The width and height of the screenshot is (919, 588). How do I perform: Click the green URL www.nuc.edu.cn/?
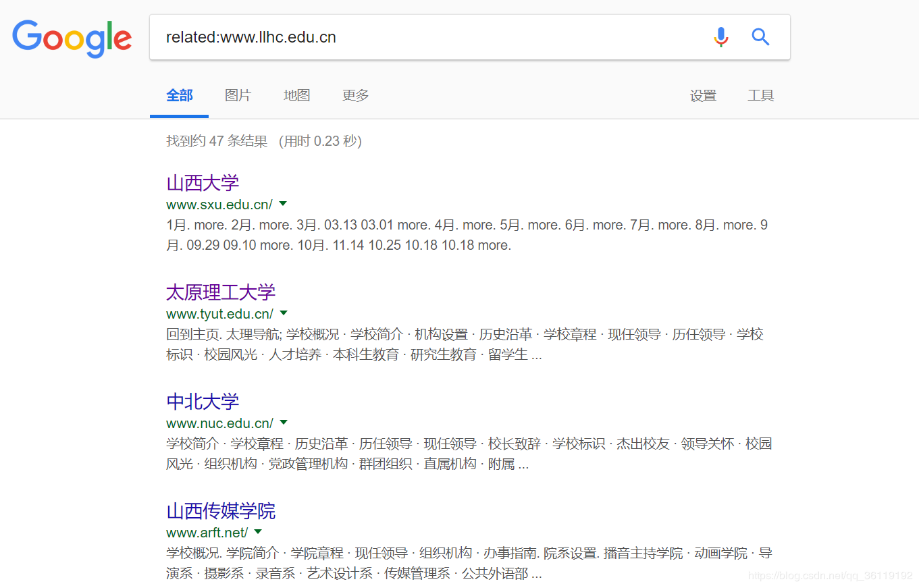coord(220,423)
